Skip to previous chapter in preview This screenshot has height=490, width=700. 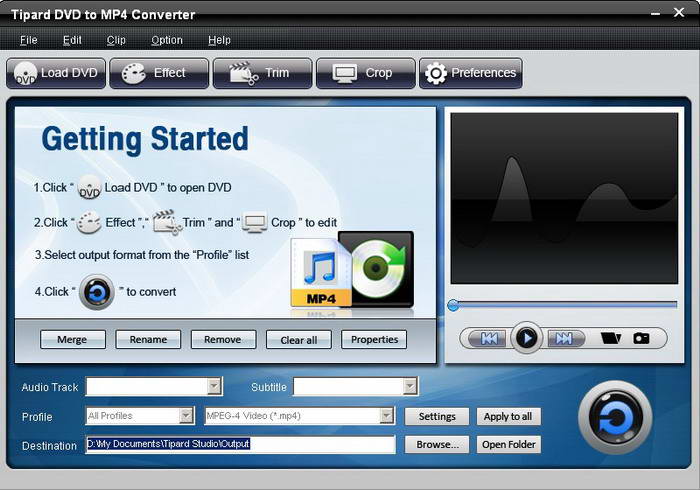[x=489, y=339]
